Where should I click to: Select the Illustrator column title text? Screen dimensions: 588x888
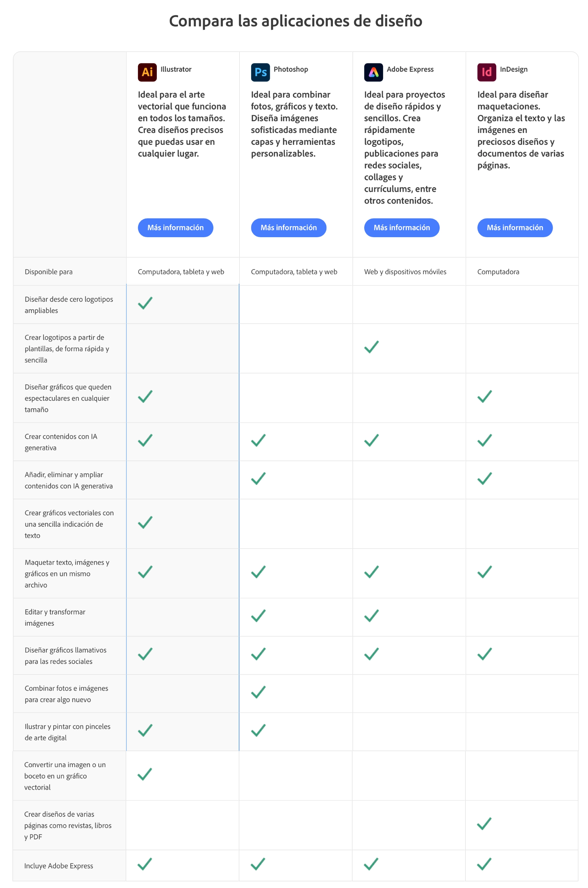tap(176, 69)
